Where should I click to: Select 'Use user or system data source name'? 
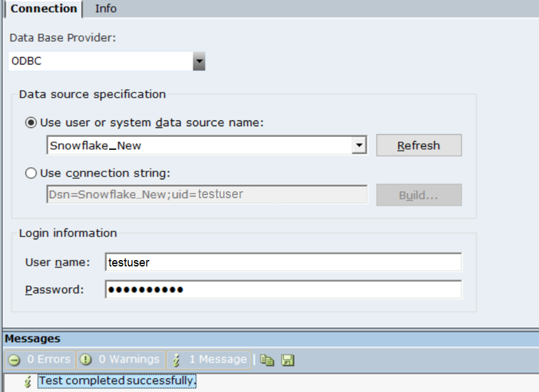click(x=31, y=122)
